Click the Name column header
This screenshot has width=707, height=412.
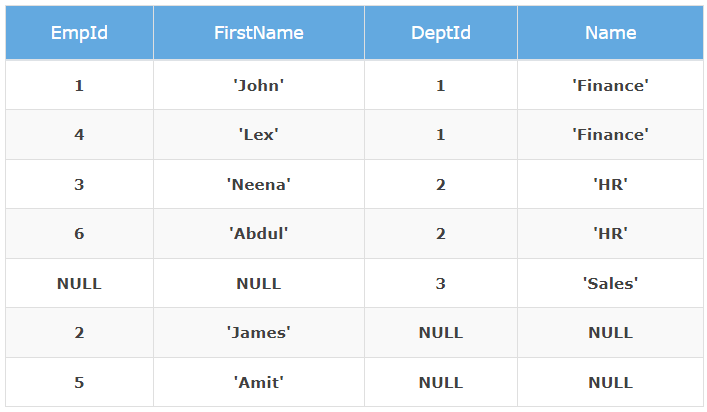(610, 33)
